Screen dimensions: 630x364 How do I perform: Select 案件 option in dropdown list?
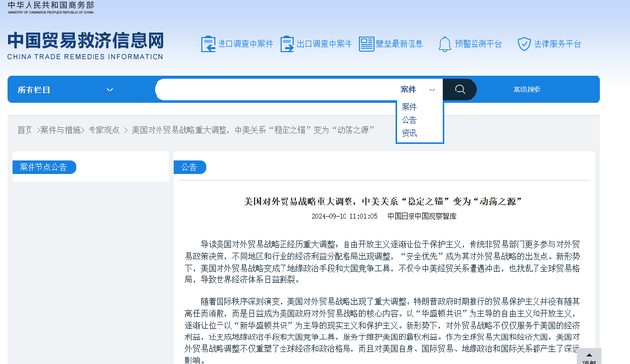click(409, 107)
